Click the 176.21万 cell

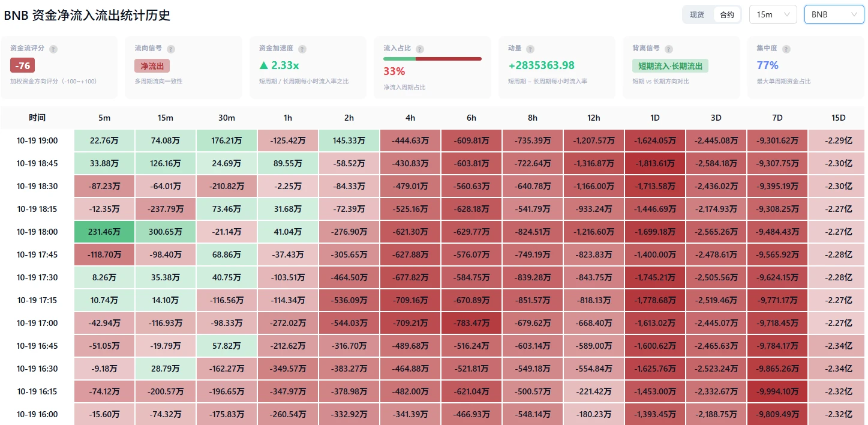click(227, 140)
